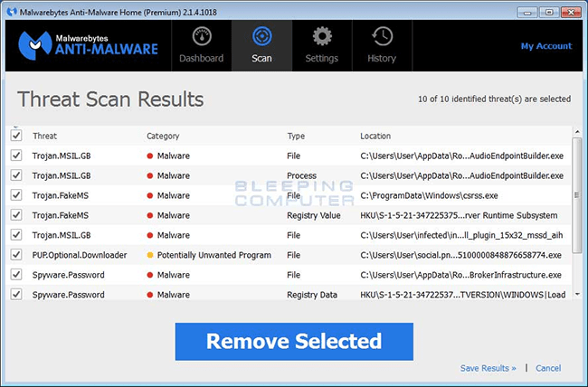Uncheck Trojan.FakeMS Registry Value checkbox
588x387 pixels.
(16, 215)
